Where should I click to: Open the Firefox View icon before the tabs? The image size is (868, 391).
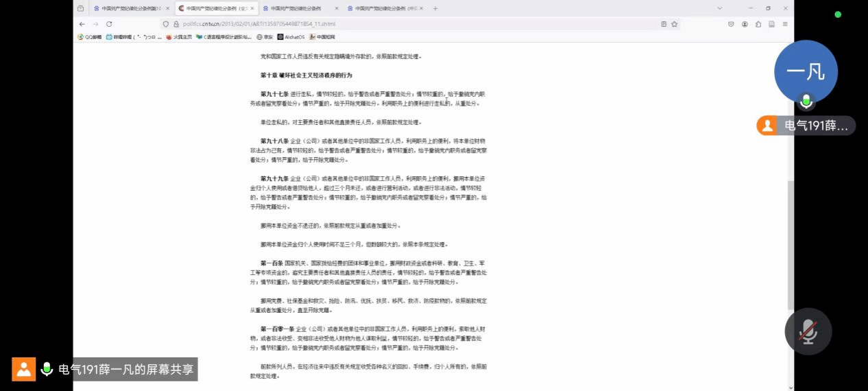point(80,8)
